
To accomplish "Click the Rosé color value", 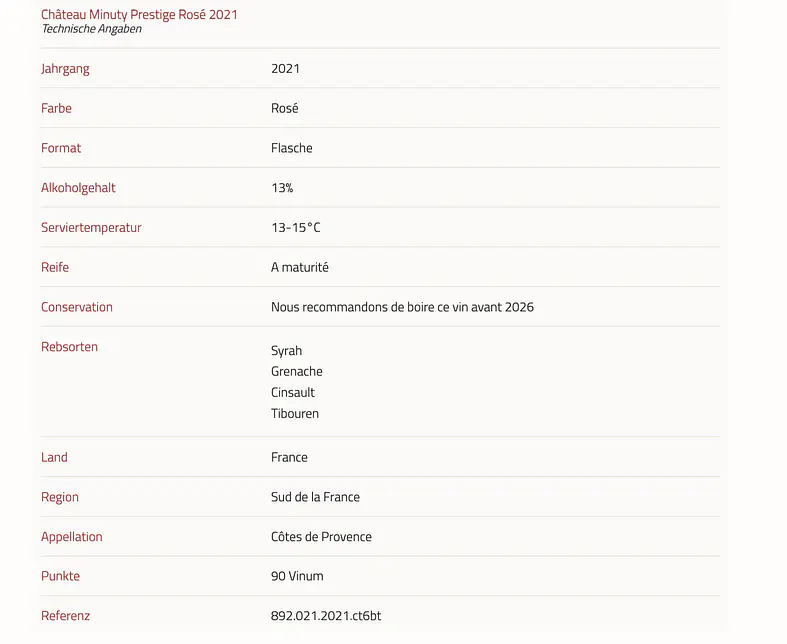I will pos(284,108).
